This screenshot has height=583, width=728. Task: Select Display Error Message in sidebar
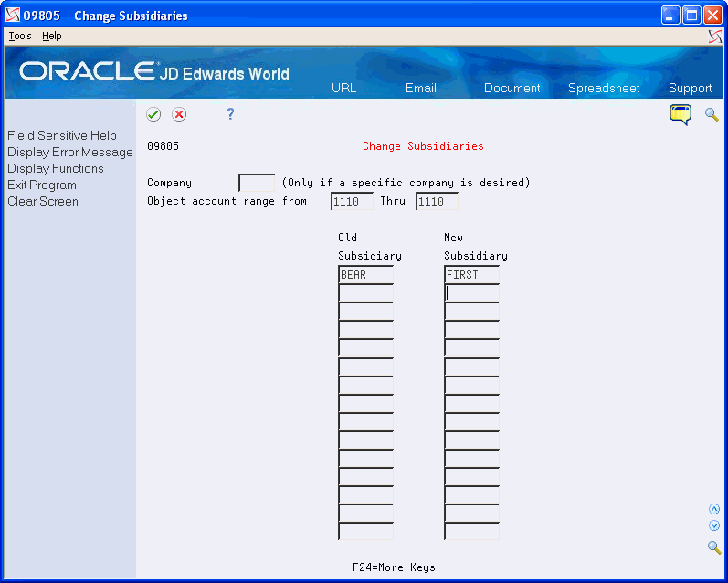[70, 153]
